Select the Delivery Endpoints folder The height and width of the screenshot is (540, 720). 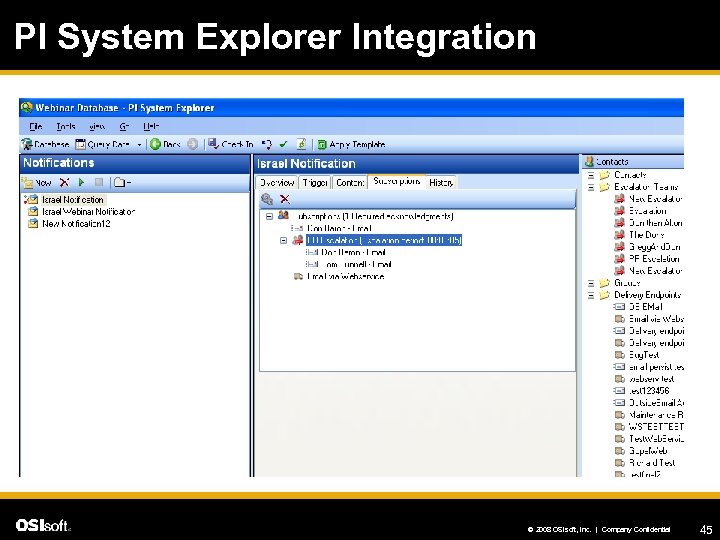point(647,295)
